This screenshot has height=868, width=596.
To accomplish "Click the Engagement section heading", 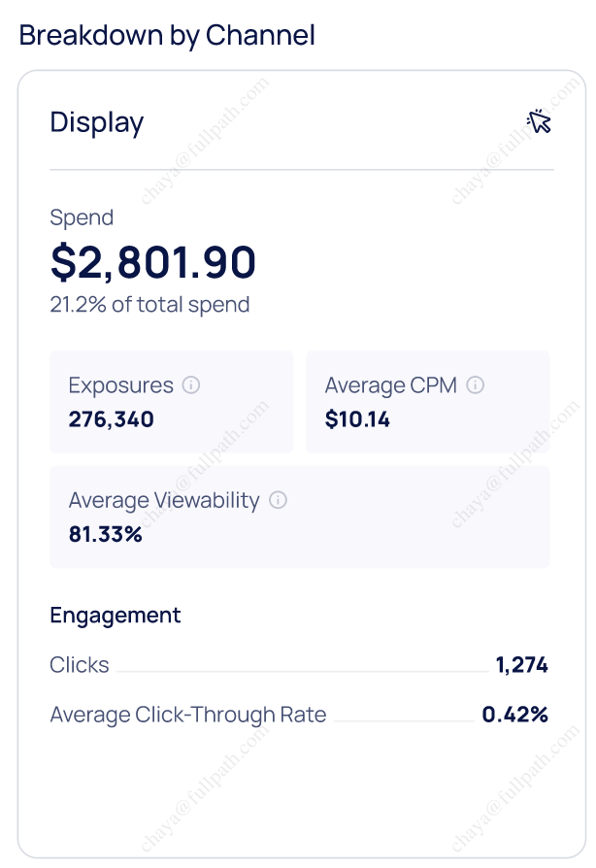I will pyautogui.click(x=116, y=615).
